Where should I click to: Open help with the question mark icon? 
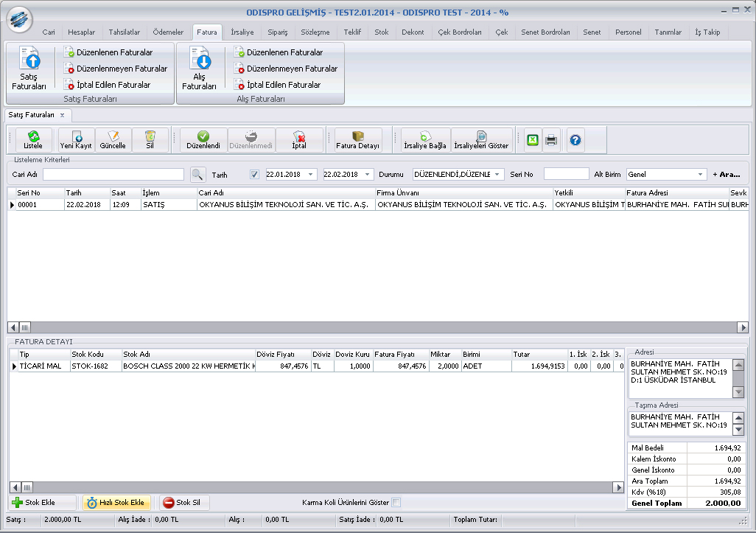pos(575,139)
